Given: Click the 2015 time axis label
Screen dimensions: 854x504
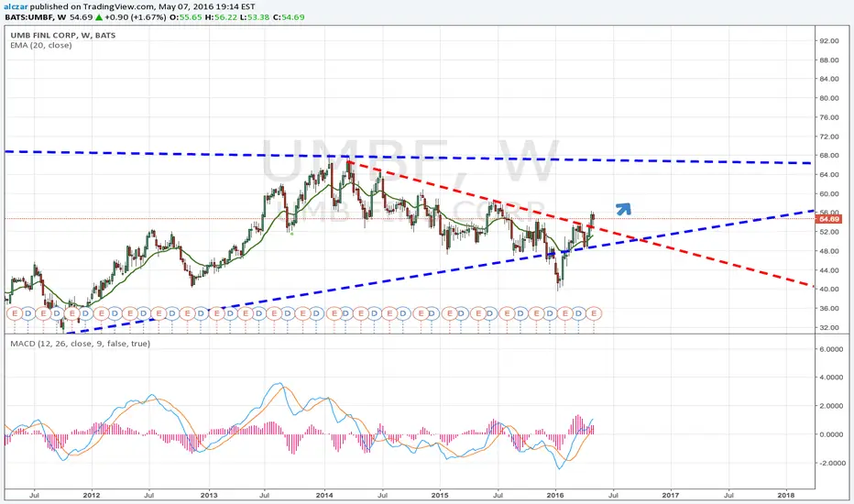Looking at the screenshot, I should tap(440, 495).
